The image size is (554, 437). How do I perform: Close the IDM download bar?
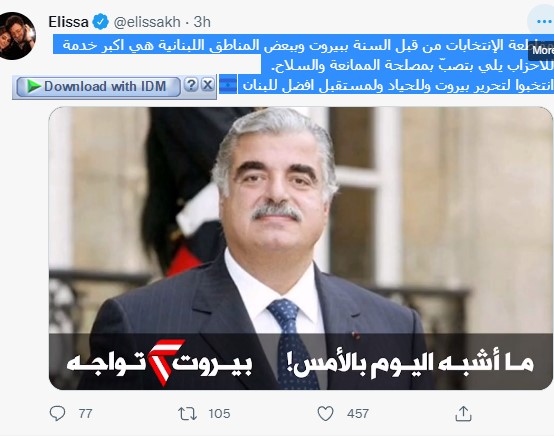click(208, 85)
